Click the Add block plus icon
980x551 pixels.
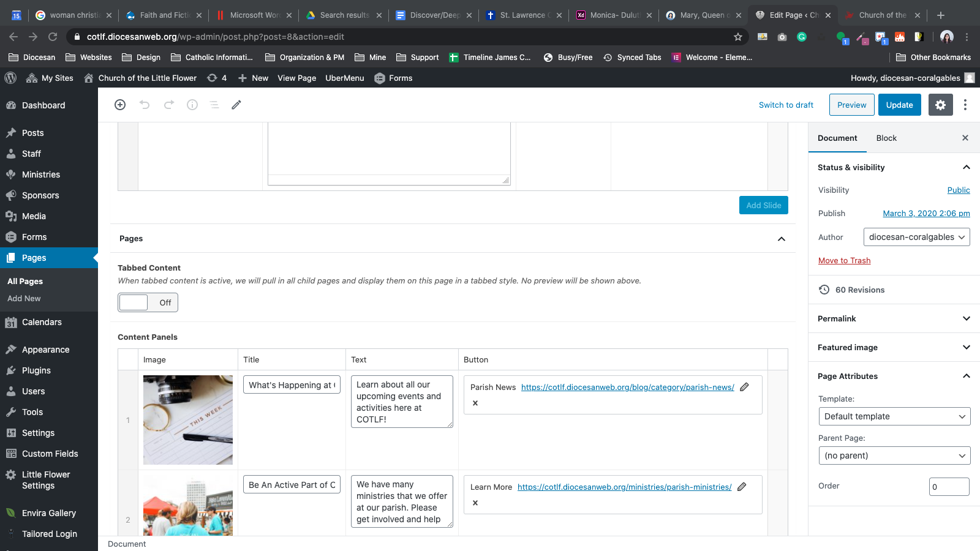(120, 105)
